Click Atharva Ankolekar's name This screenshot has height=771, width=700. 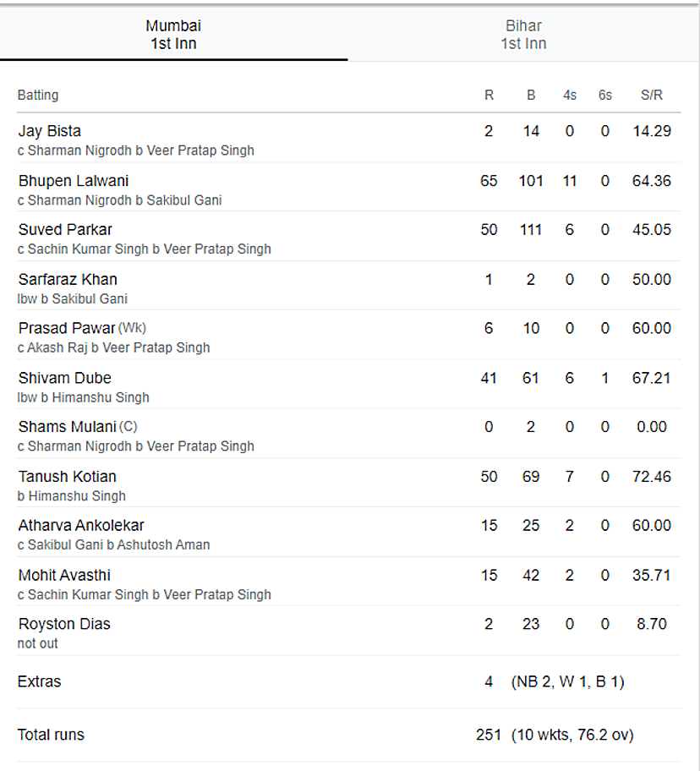coord(81,525)
